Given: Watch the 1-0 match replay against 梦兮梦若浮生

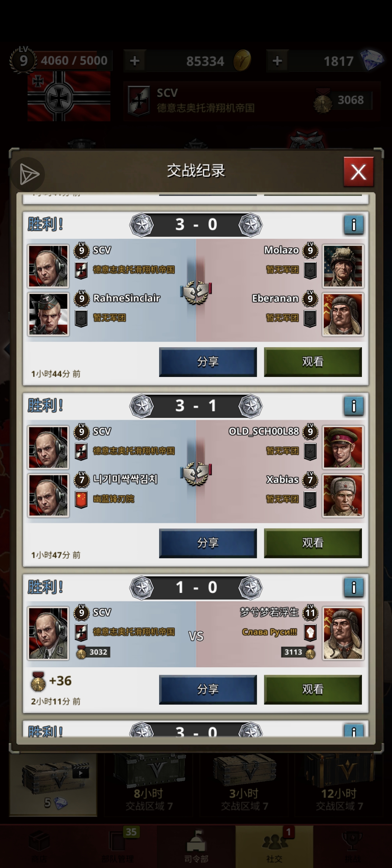Looking at the screenshot, I should click(313, 689).
